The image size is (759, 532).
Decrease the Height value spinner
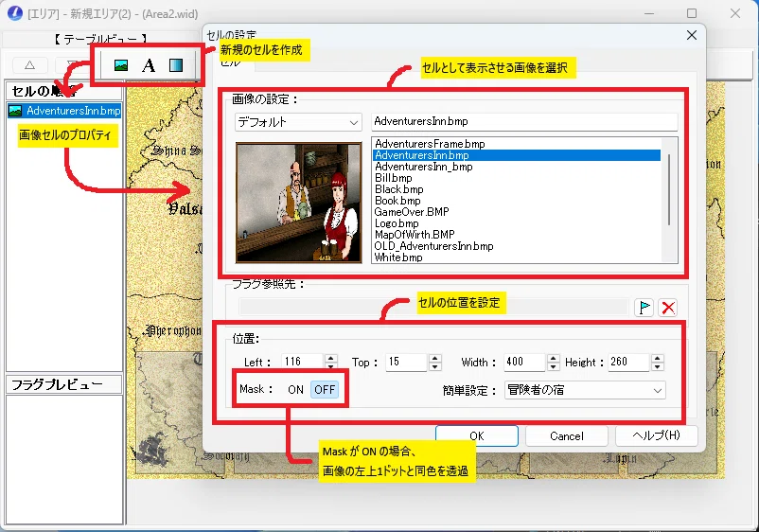pos(658,366)
